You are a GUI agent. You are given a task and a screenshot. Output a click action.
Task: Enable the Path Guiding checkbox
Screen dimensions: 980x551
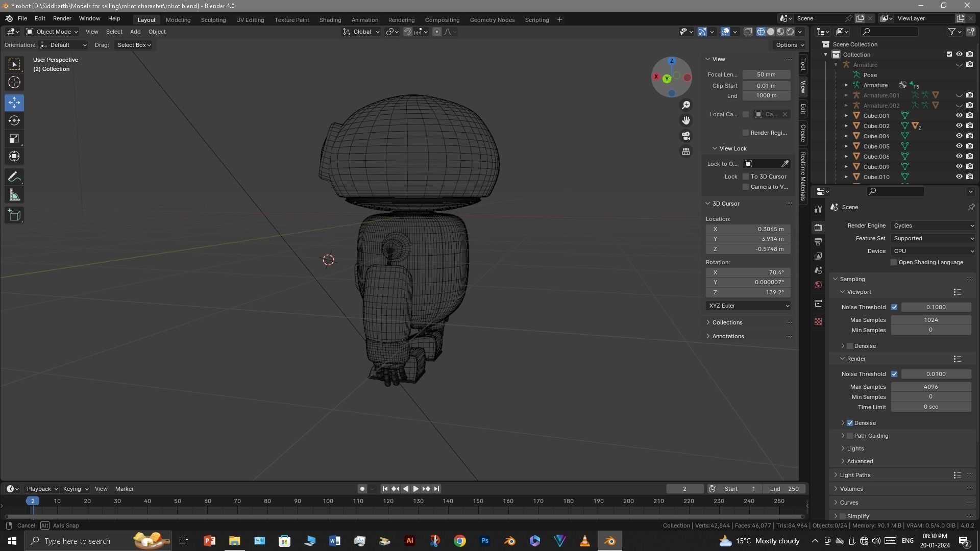coord(850,436)
